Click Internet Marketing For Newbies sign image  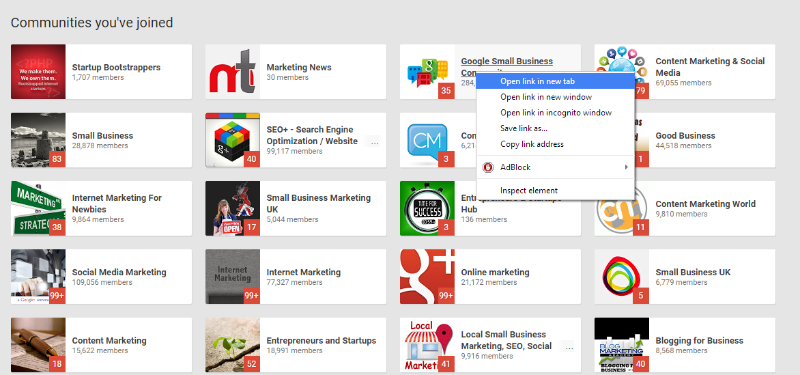(38, 208)
